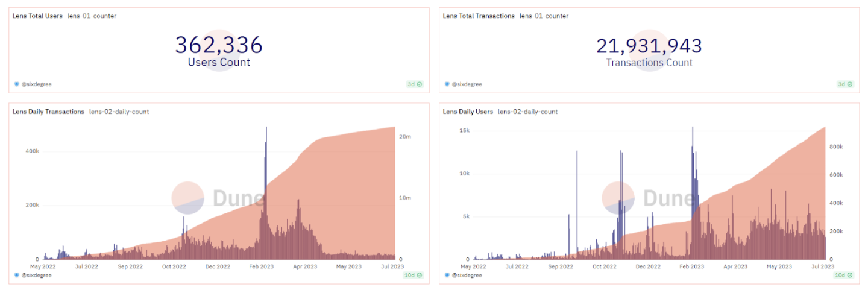868x290 pixels.
Task: Click Apr 2023 label on Daily Transactions chart
Action: click(x=305, y=266)
